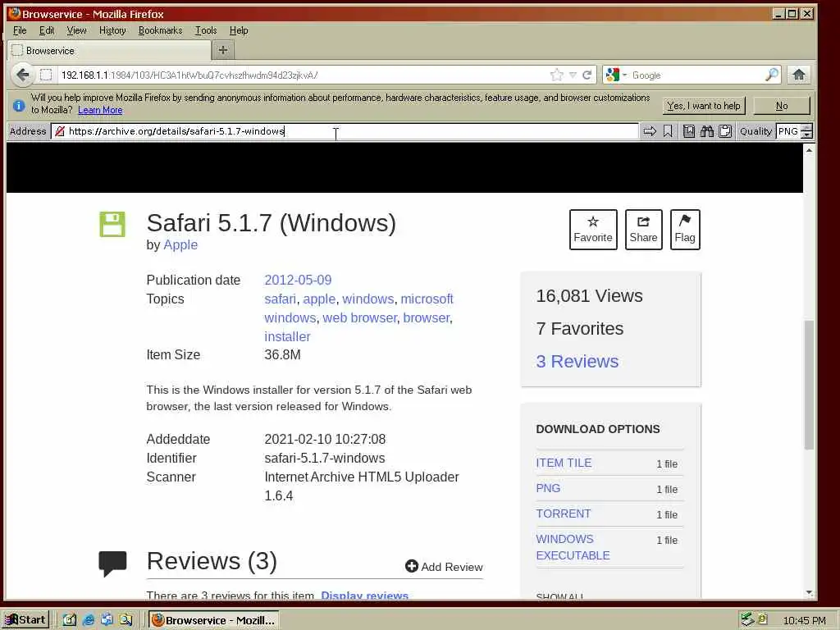Download the TORRENT file option
The height and width of the screenshot is (630, 840).
563,514
